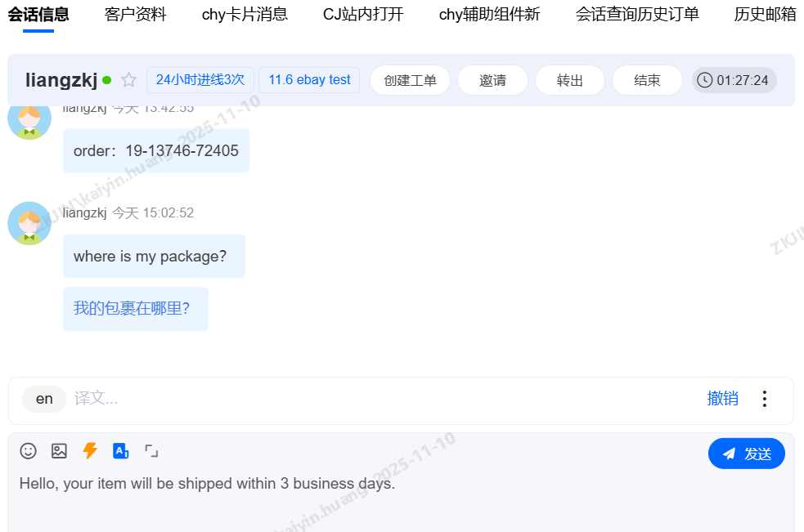
Task: Open the chy卡片消息 tab
Action: click(x=245, y=15)
